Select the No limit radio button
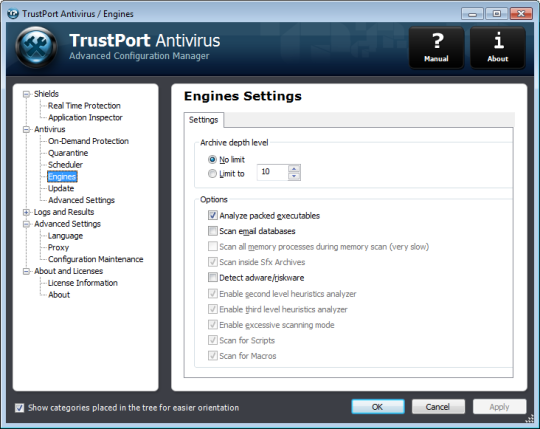 (212, 160)
